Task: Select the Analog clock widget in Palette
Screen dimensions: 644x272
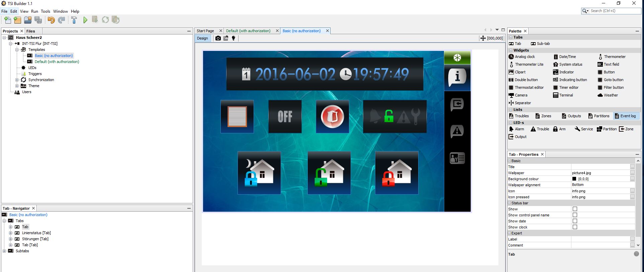Action: pos(525,57)
